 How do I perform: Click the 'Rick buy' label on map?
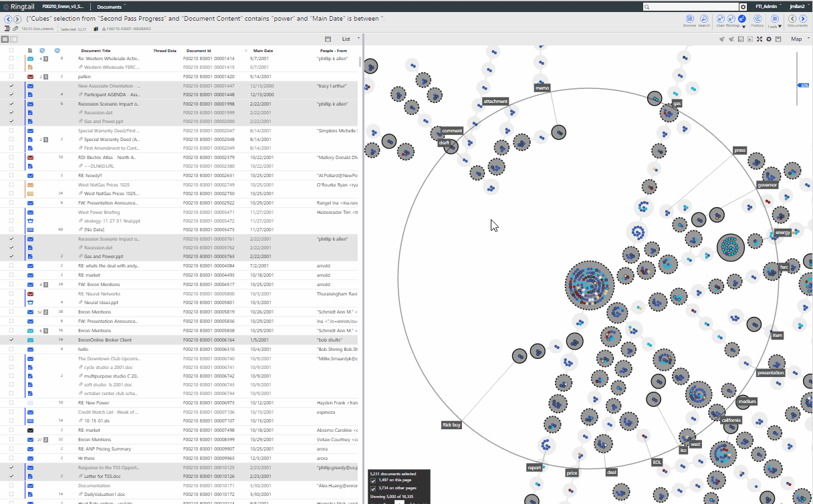[x=451, y=424]
